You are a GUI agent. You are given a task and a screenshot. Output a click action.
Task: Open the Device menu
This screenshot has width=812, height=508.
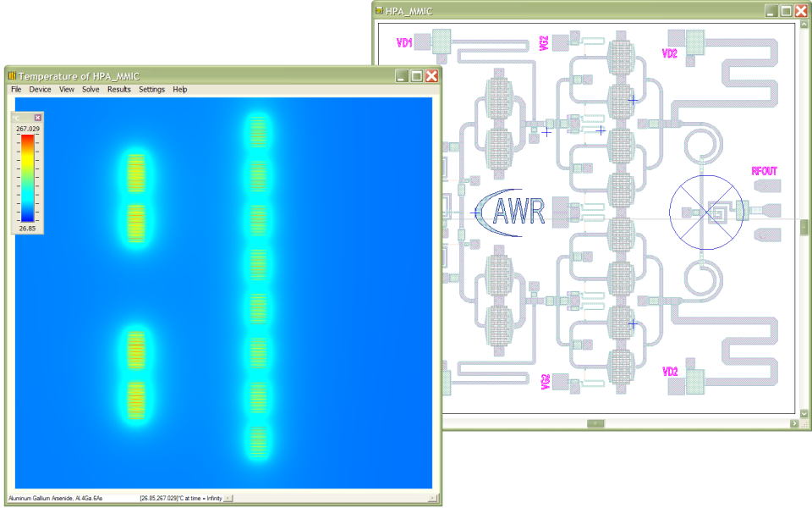click(x=40, y=89)
